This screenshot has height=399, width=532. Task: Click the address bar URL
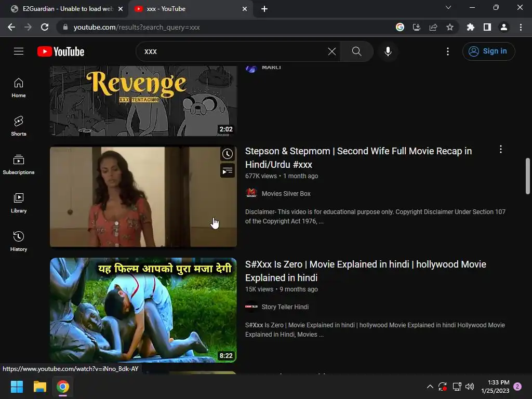137,27
